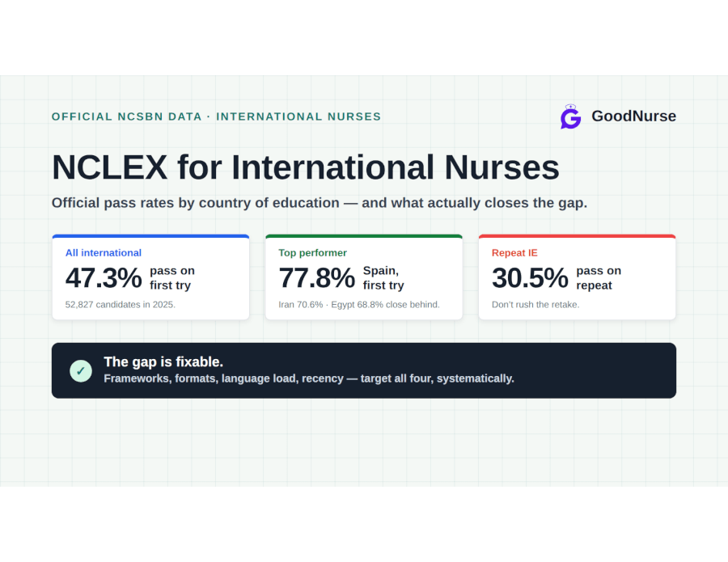Viewport: 728px width, 562px height.
Task: Click the red top bar of third card
Action: (x=577, y=236)
